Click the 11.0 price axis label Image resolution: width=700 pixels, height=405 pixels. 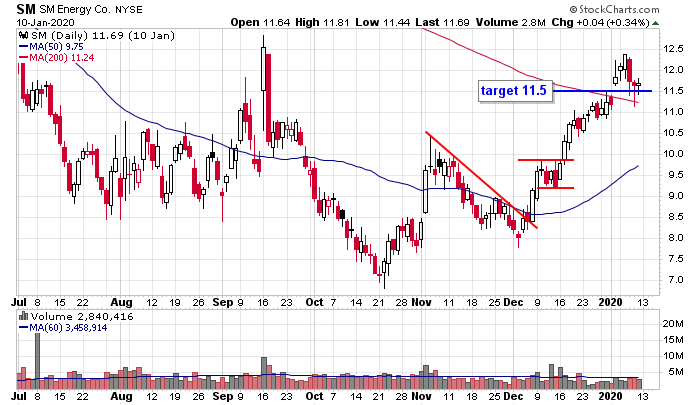click(x=673, y=112)
